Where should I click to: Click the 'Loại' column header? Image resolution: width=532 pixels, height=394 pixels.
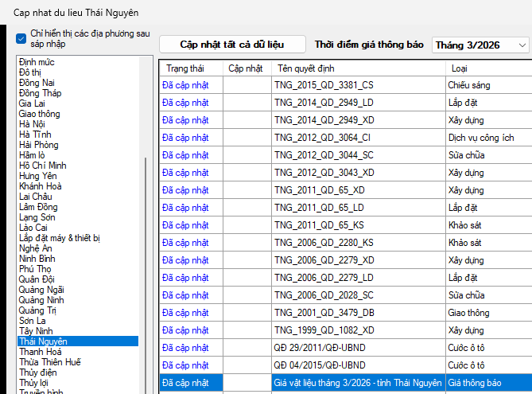point(460,68)
